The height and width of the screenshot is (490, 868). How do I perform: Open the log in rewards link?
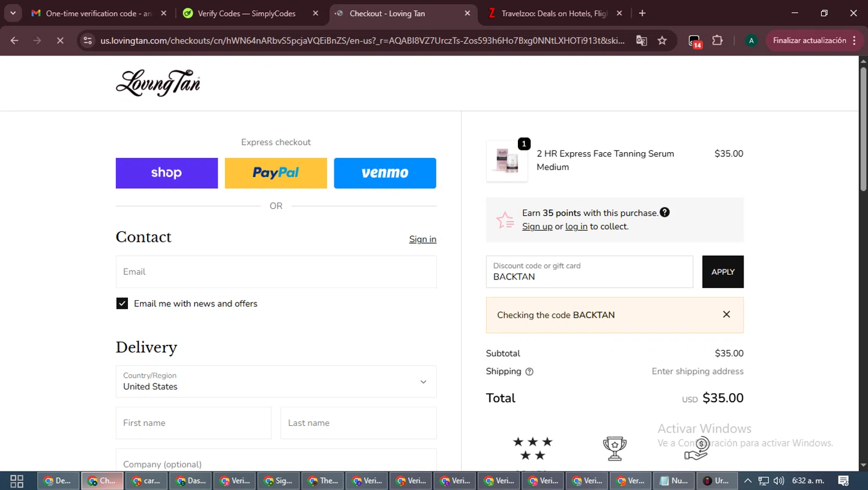[x=576, y=227]
